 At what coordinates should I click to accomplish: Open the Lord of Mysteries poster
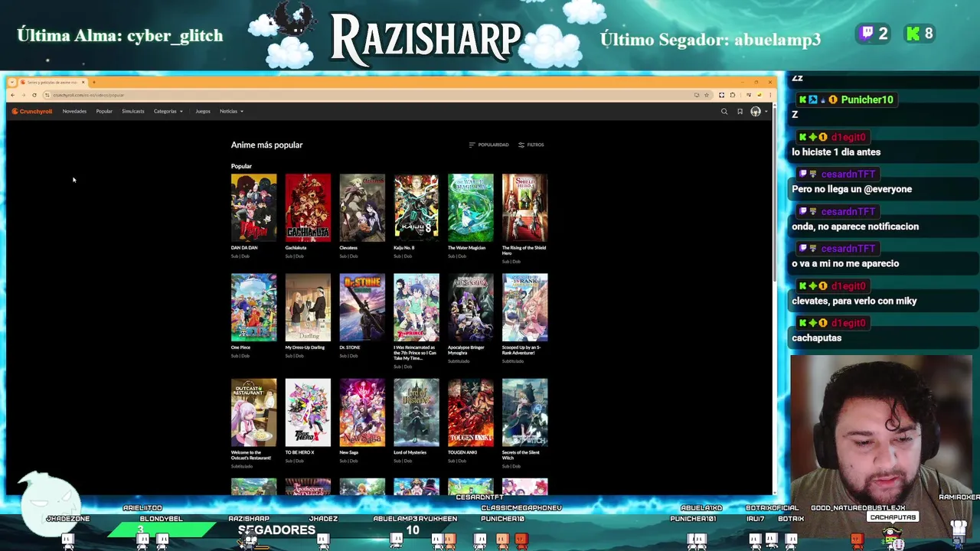click(416, 412)
